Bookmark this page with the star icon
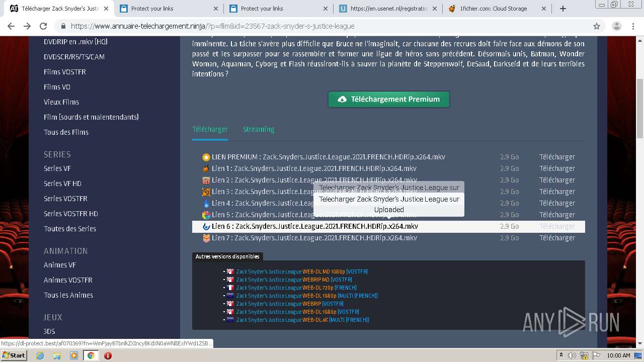 tap(597, 26)
